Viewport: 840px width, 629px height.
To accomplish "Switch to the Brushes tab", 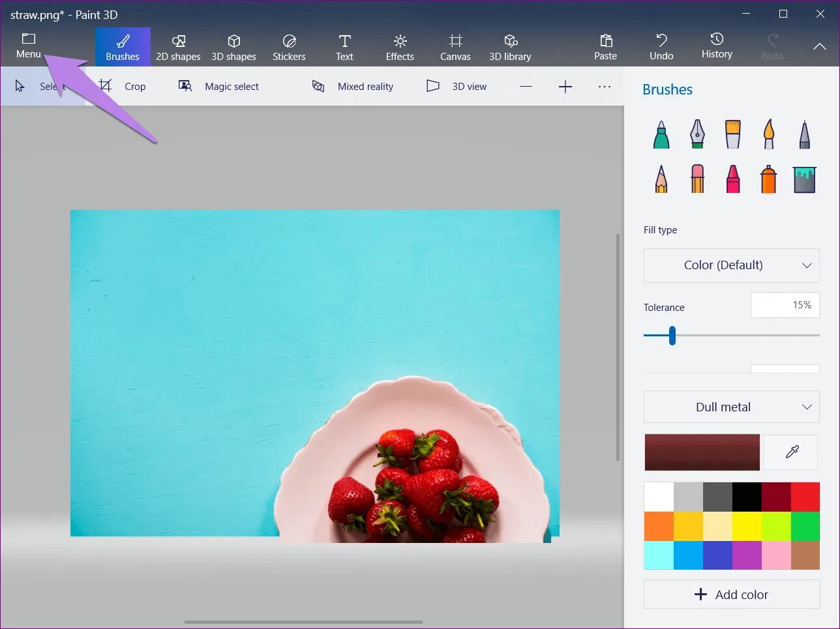I will coord(123,47).
